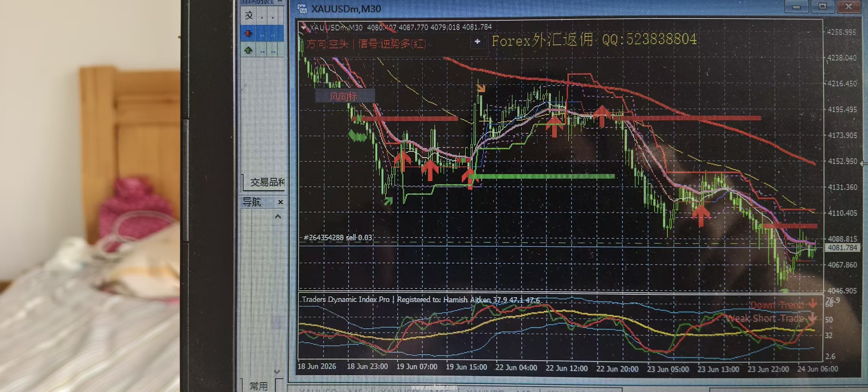Screen dimensions: 868x392
Task: Select the orange arrow marker above the 19 Jun spike
Action: [481, 89]
